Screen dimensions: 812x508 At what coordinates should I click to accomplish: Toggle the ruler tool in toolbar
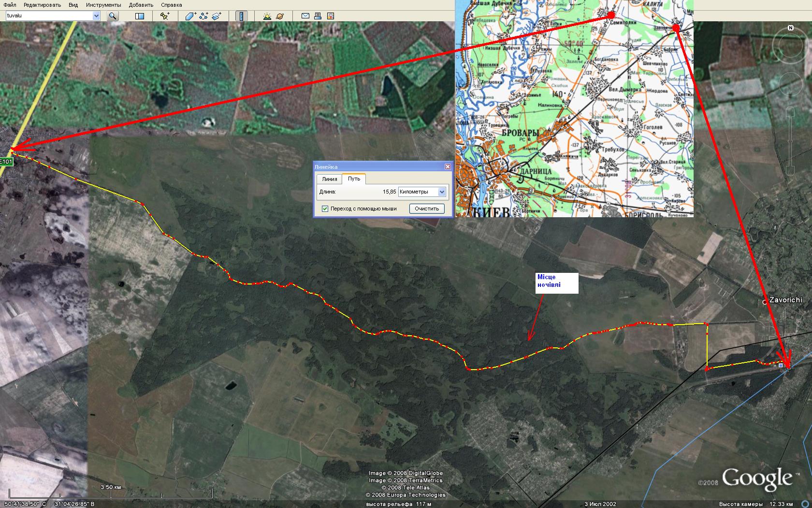(x=241, y=16)
